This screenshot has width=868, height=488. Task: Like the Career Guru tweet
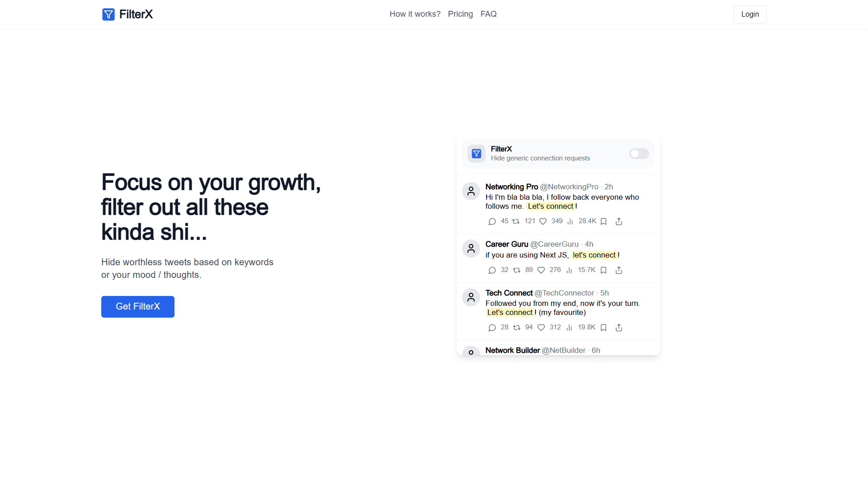541,270
